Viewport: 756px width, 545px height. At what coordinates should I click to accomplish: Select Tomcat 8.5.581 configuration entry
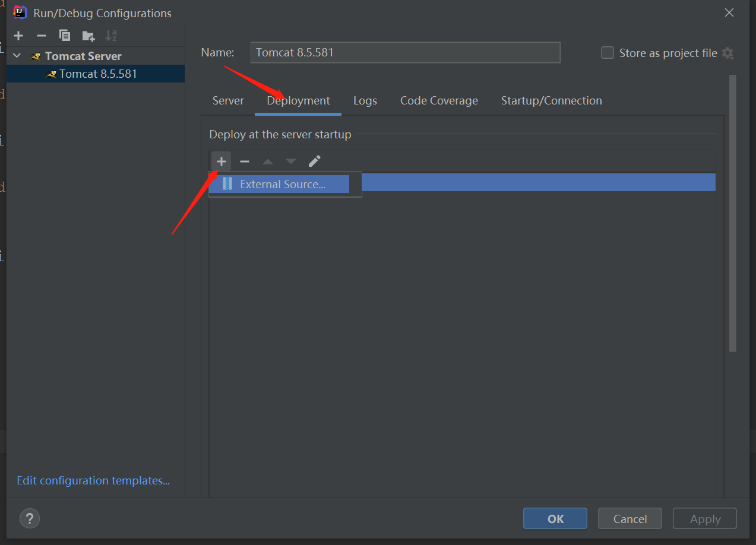96,74
